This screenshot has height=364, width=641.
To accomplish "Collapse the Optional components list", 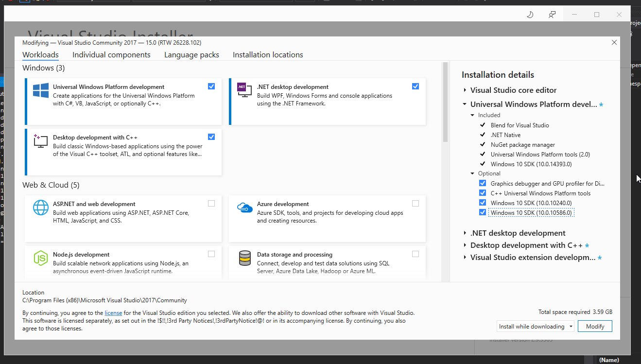I will click(473, 173).
